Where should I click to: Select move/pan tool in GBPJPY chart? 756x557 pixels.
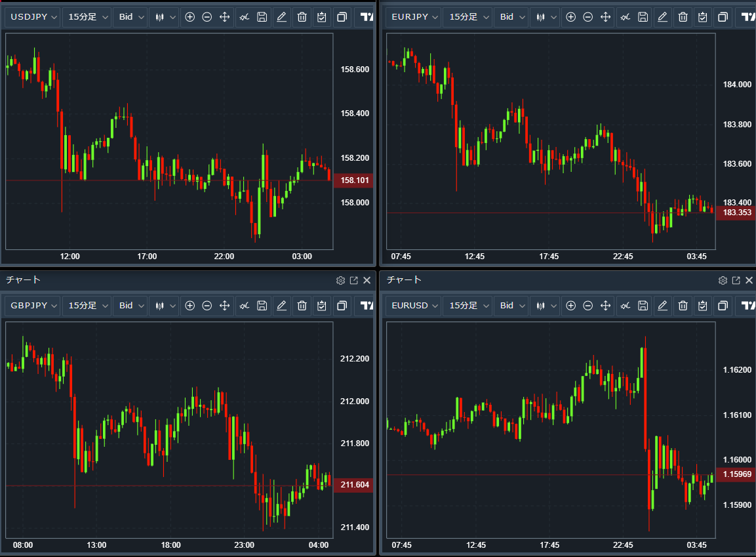224,306
